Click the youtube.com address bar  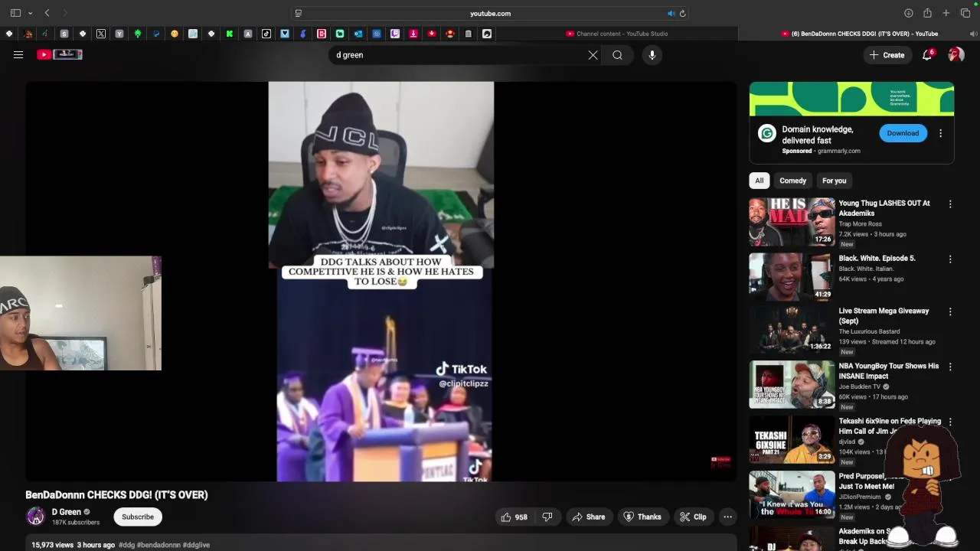tap(490, 13)
